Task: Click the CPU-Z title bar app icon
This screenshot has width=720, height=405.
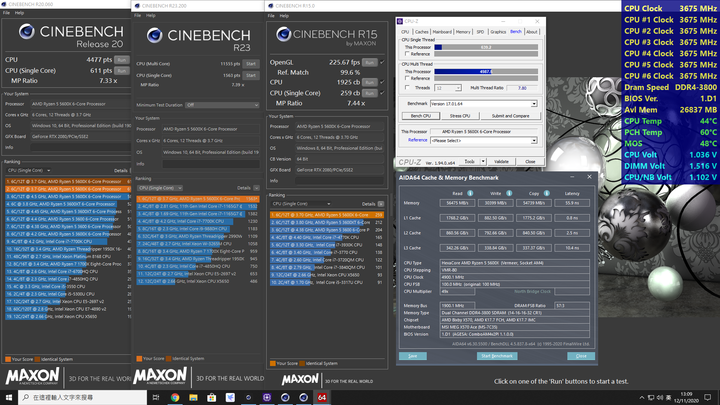Action: 400,21
